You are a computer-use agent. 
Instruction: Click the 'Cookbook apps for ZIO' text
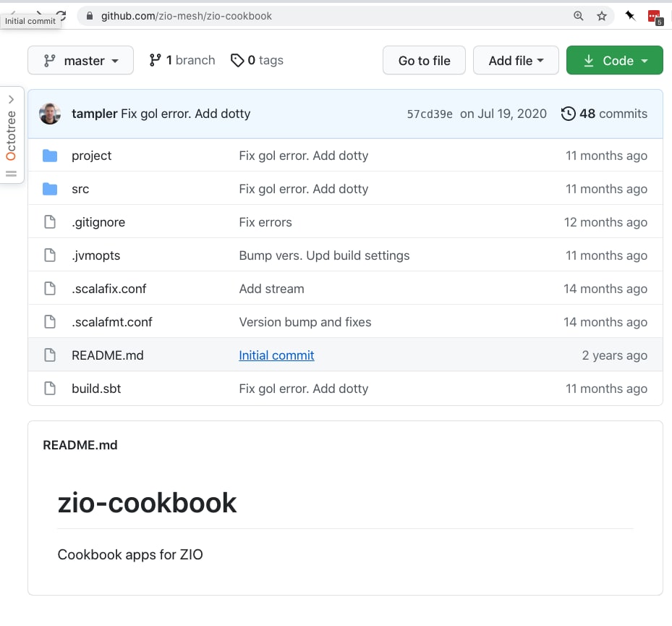pos(130,554)
